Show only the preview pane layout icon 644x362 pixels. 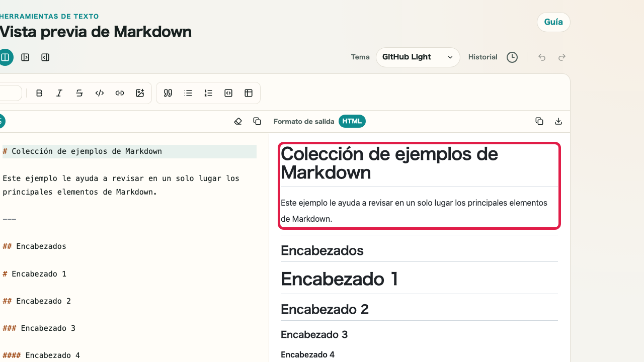(x=45, y=57)
